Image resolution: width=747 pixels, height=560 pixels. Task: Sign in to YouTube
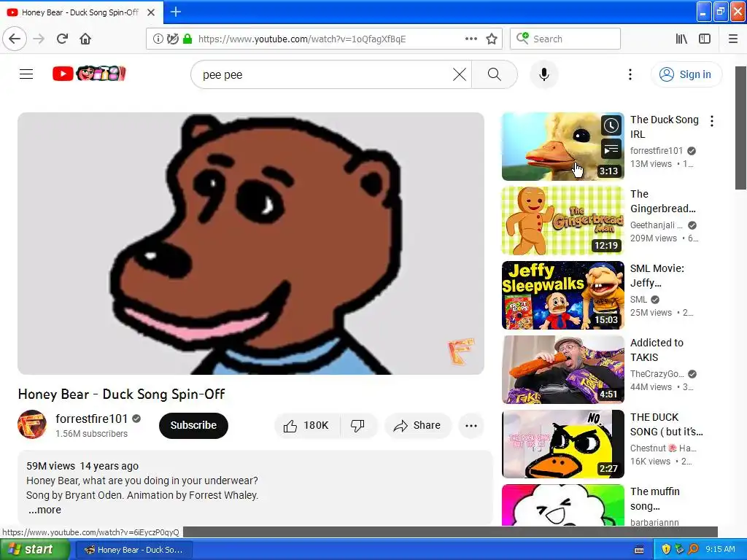point(686,74)
